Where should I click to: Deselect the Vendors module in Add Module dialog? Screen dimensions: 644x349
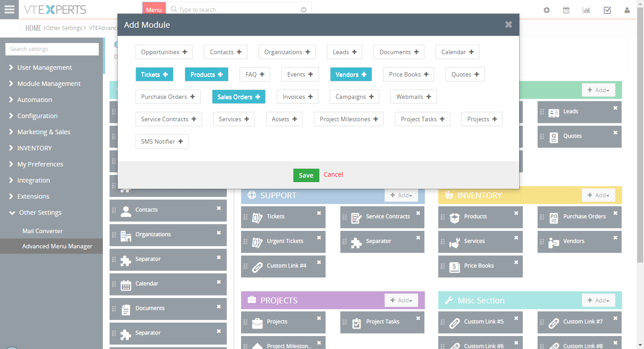[351, 74]
